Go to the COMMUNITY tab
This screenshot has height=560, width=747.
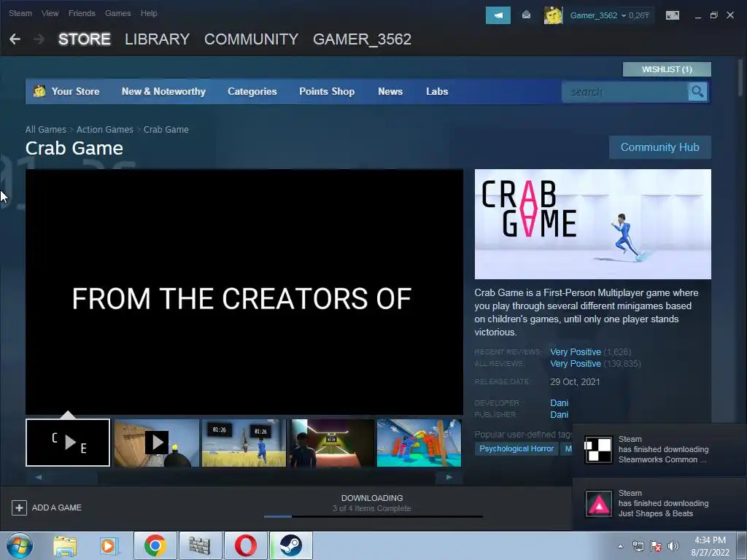tap(251, 39)
